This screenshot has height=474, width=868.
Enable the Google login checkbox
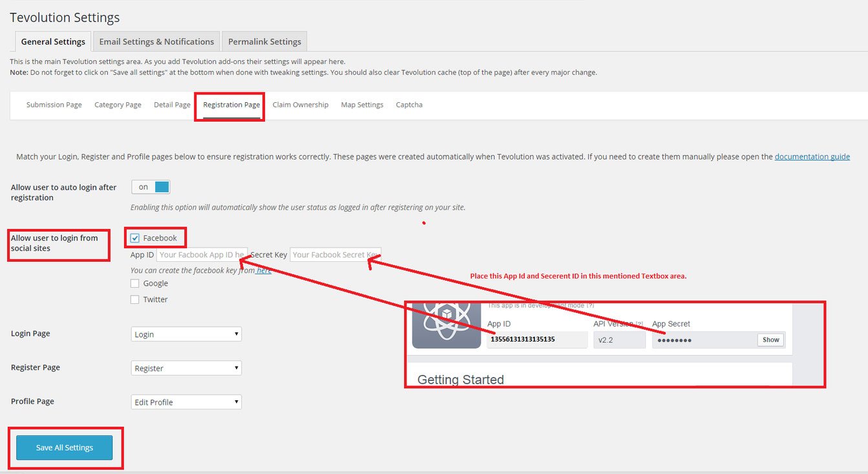[135, 283]
